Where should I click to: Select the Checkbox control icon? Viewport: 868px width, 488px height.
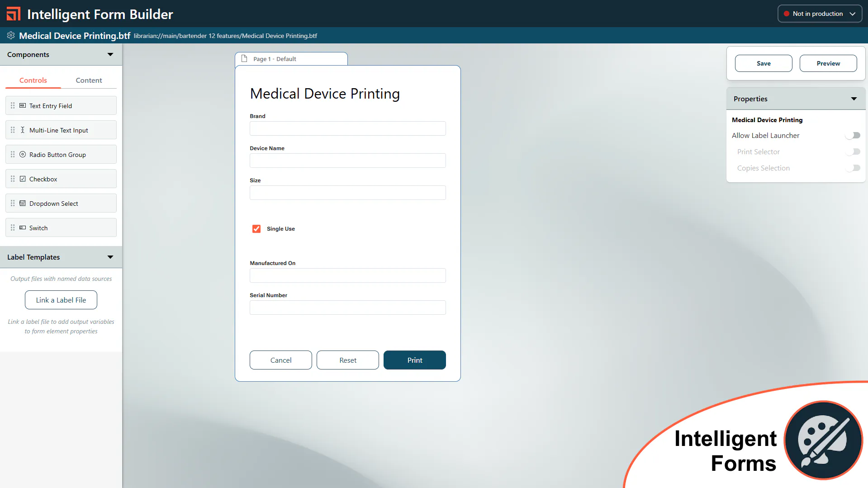pos(23,179)
